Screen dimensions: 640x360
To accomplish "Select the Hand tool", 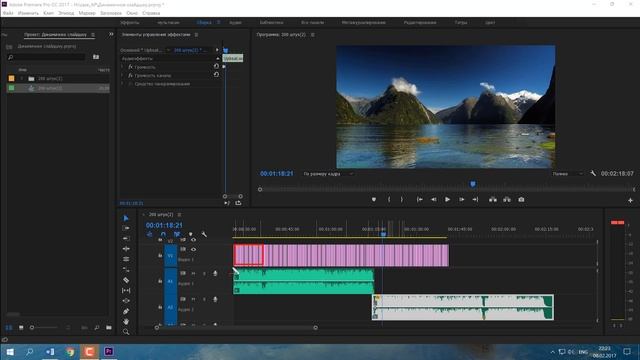I will (x=126, y=322).
